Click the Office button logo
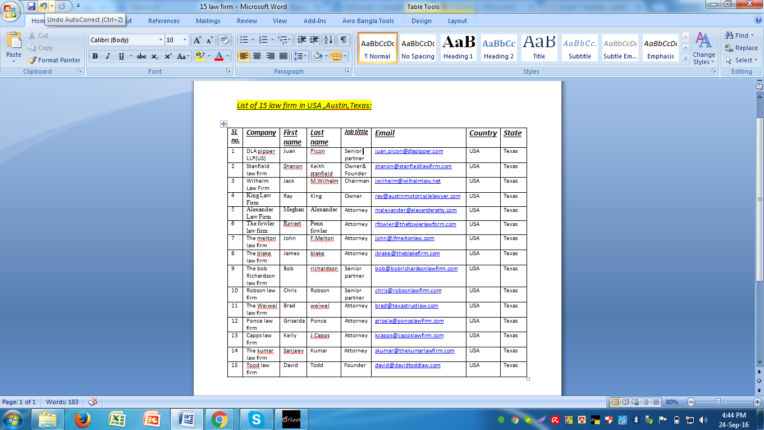Viewport: 764px width, 430px height. 10,11
